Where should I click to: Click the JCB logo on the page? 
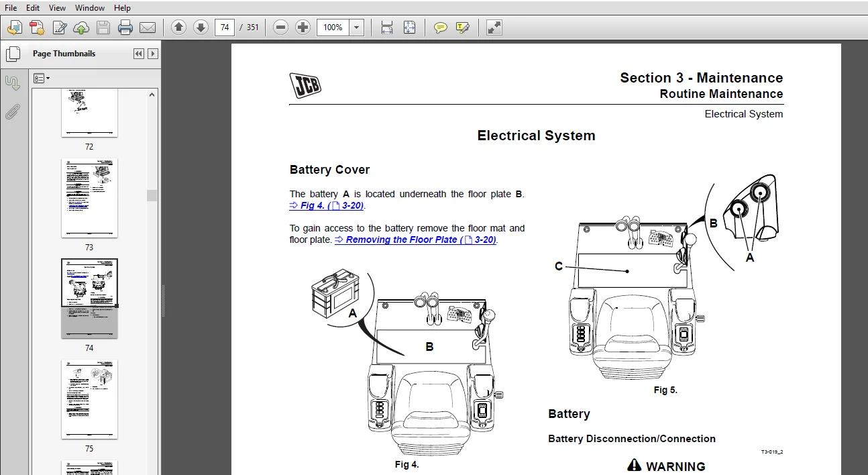(305, 85)
